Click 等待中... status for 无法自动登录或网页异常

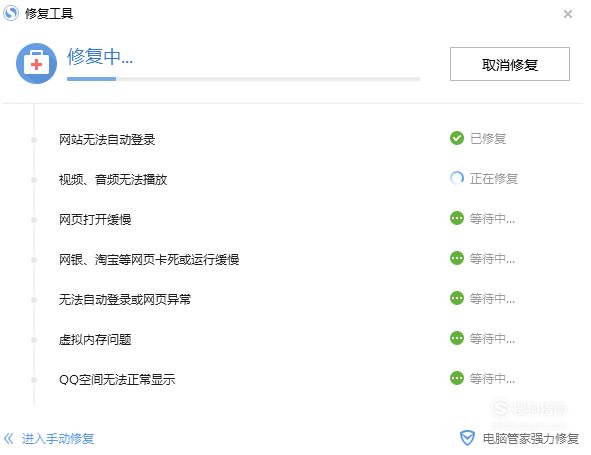(492, 299)
